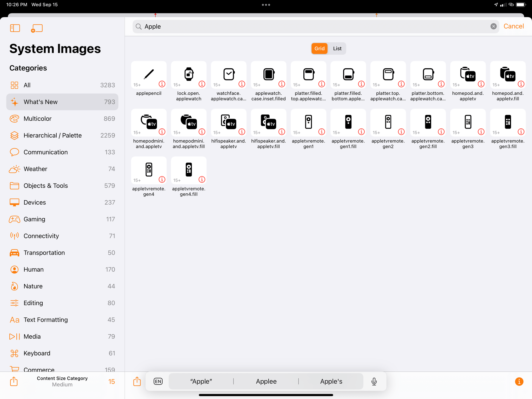Select the platter.top.applewatch.case symbol

click(388, 74)
